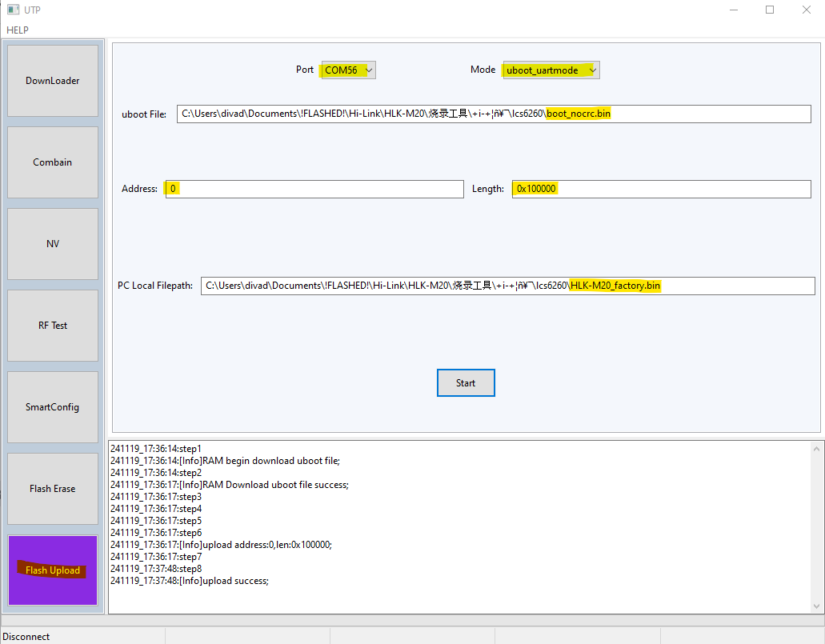The height and width of the screenshot is (644, 825).
Task: Click the 17:36:14 step1 log entry
Action: [x=156, y=449]
